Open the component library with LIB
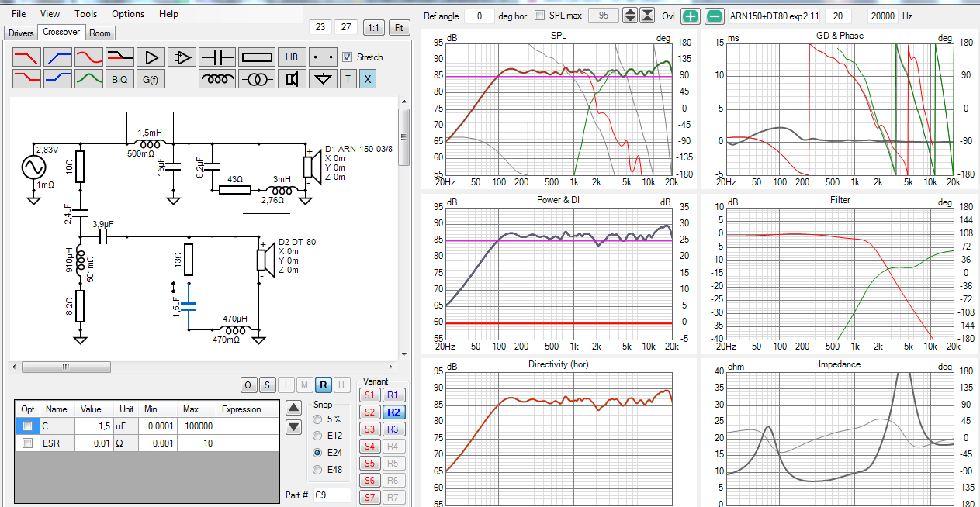 [x=292, y=57]
